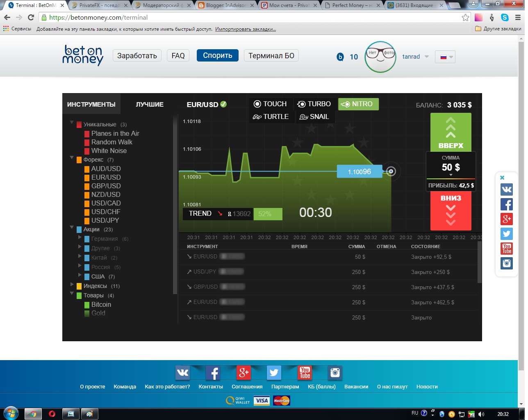Select the TOUCH option mode
The height and width of the screenshot is (420, 528).
270,104
